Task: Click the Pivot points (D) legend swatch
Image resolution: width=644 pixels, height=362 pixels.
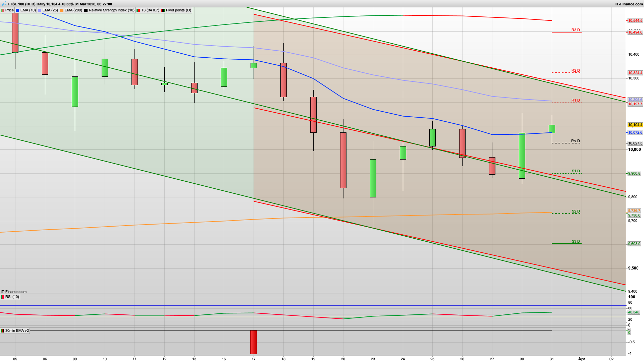Action: coord(163,10)
